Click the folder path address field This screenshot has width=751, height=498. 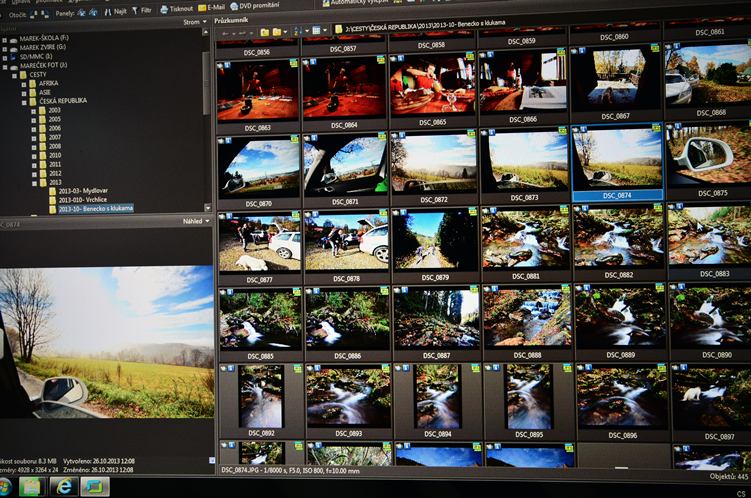point(541,24)
